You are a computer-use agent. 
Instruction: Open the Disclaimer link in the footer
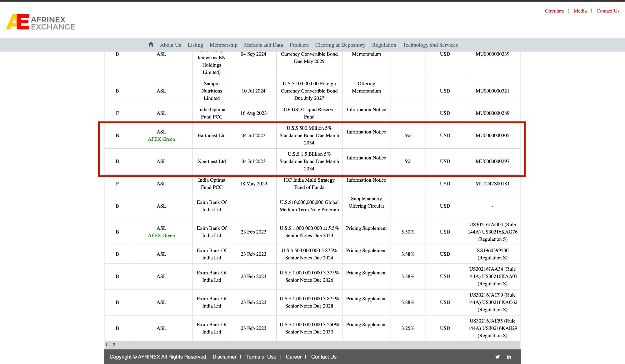tap(224, 357)
